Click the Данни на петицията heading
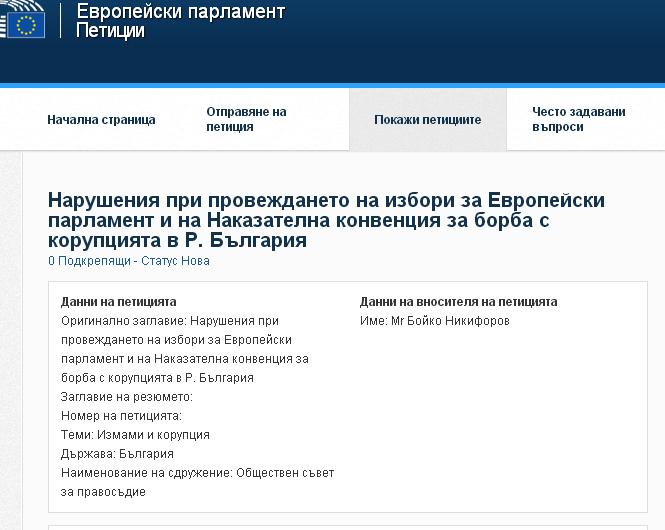Viewport: 665px width, 530px height. click(x=118, y=302)
